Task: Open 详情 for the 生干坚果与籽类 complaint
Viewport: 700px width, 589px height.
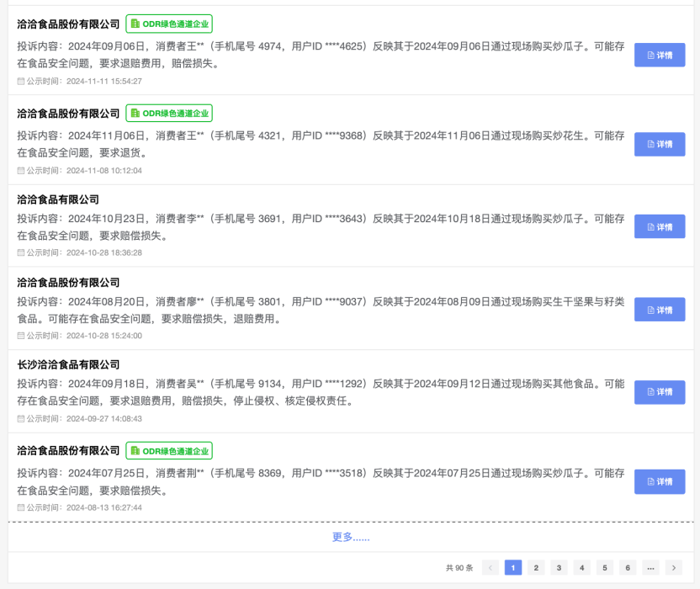Action: tap(660, 310)
